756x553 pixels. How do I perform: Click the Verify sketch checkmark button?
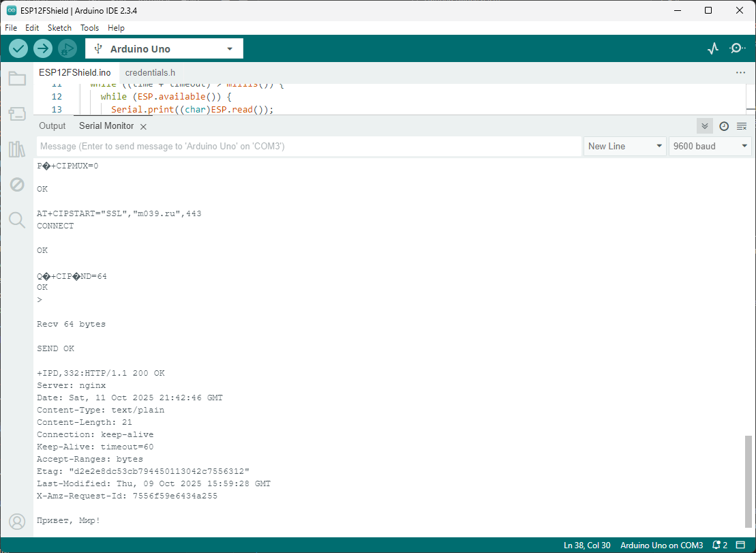click(x=18, y=48)
